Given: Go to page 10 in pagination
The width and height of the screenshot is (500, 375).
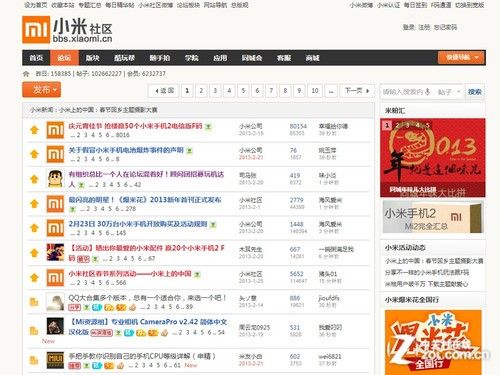Looking at the screenshot, I should pyautogui.click(x=315, y=91).
